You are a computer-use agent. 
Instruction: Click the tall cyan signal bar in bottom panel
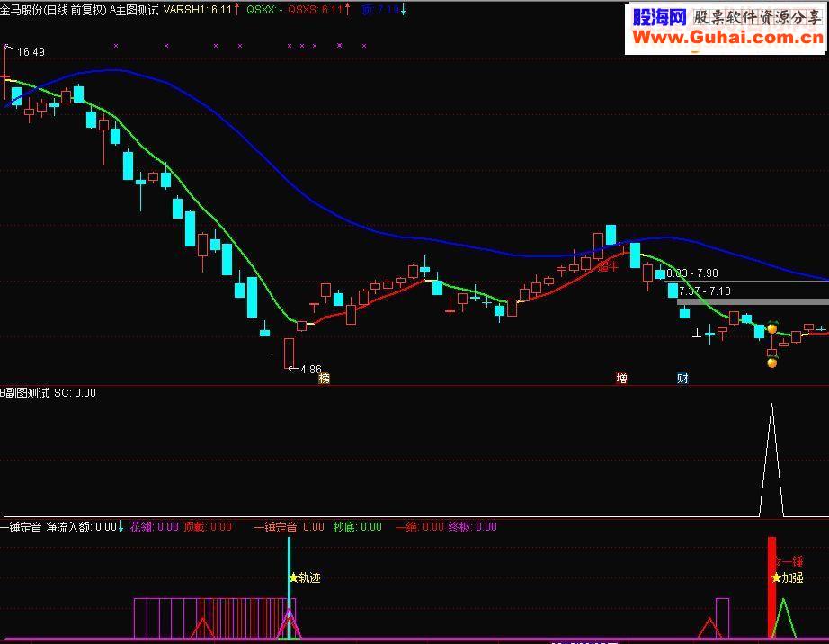(289, 587)
